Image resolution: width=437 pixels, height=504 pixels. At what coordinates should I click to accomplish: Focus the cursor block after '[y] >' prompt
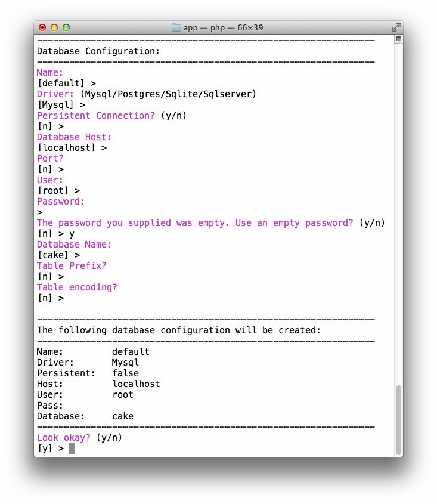tap(72, 449)
